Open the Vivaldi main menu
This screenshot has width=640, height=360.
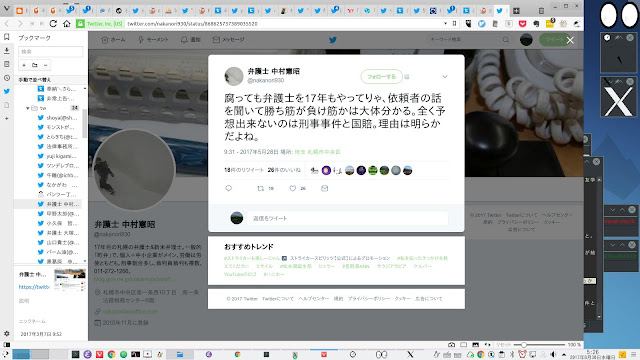click(6, 9)
